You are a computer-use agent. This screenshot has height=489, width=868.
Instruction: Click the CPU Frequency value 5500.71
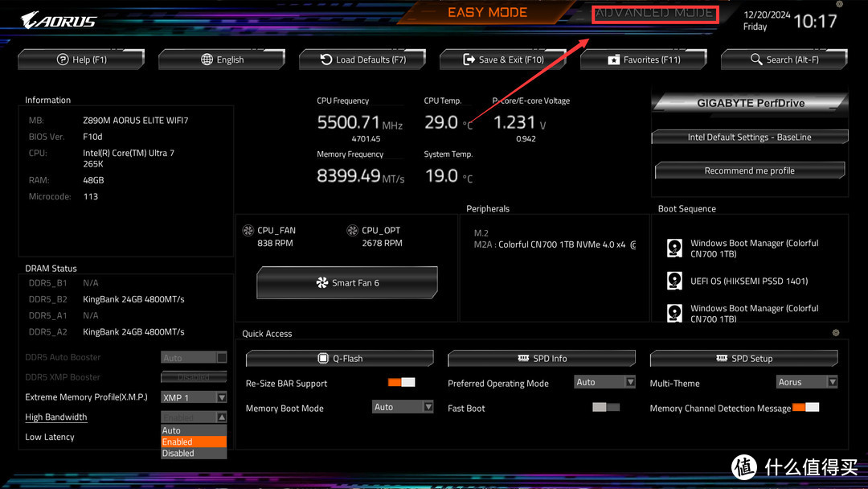tap(349, 122)
